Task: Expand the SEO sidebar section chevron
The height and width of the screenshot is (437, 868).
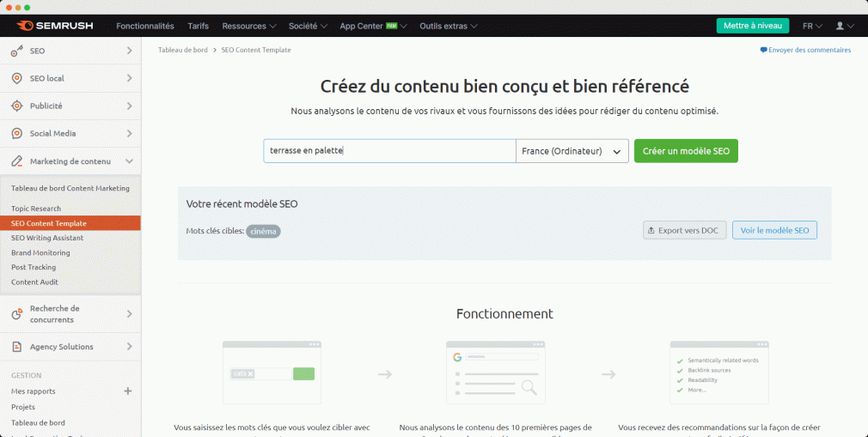Action: coord(130,51)
